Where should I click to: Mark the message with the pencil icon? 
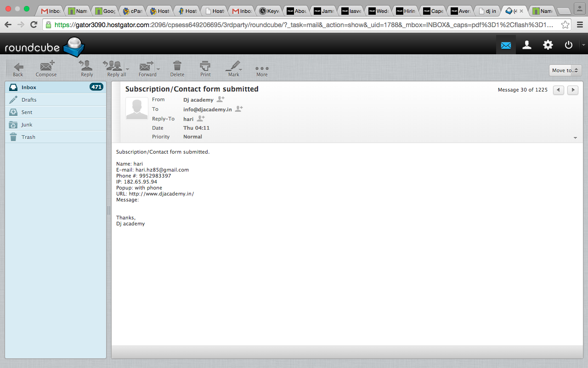click(234, 69)
